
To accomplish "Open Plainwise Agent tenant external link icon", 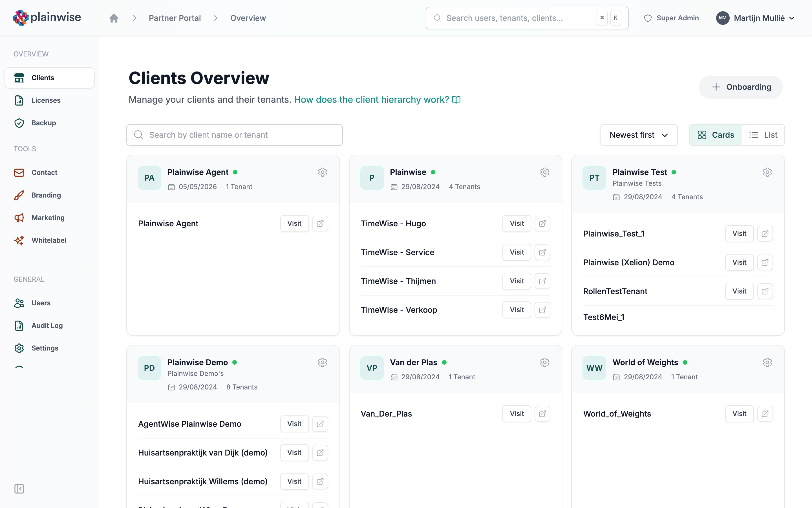I will (320, 224).
